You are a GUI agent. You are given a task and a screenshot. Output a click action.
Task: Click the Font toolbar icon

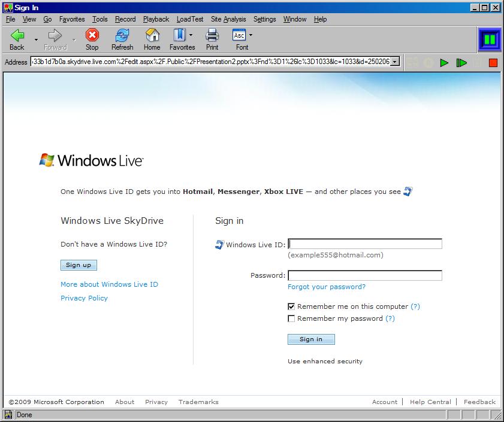click(x=239, y=35)
